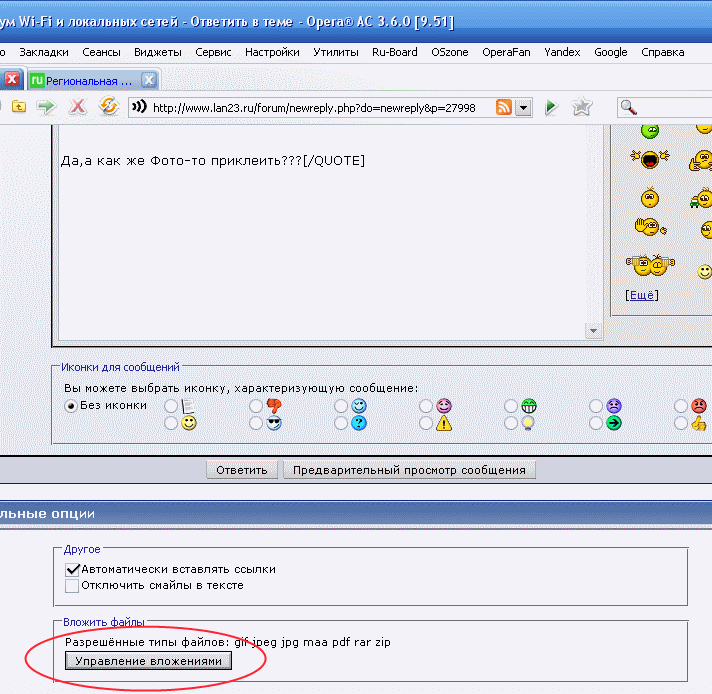Insert the waving-hand smiley
This screenshot has height=694, width=712.
650,227
